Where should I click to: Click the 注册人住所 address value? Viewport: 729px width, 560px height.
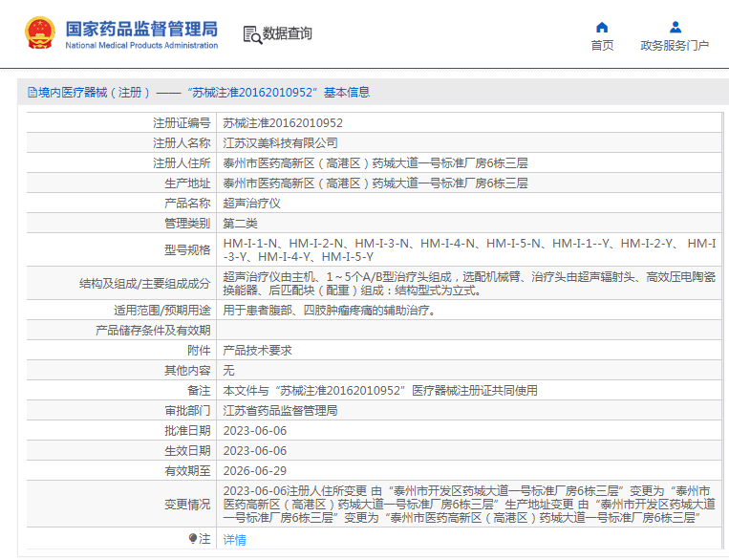point(375,162)
